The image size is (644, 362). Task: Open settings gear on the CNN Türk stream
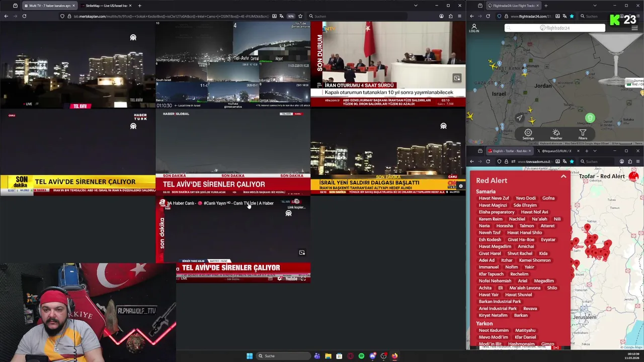click(x=461, y=187)
